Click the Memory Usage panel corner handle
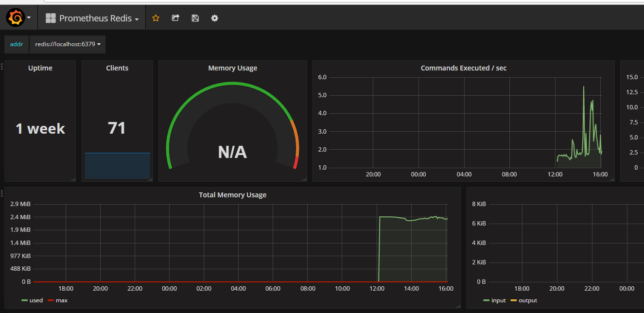This screenshot has width=644, height=313. 304,179
